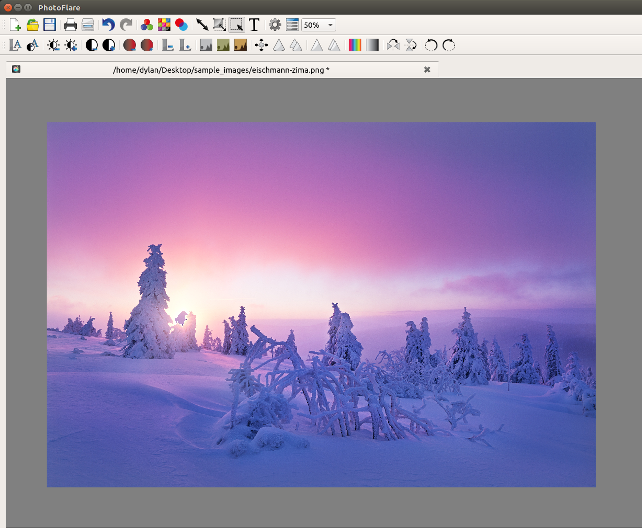Rotate image counter-clockwise
The width and height of the screenshot is (642, 528).
[x=431, y=45]
